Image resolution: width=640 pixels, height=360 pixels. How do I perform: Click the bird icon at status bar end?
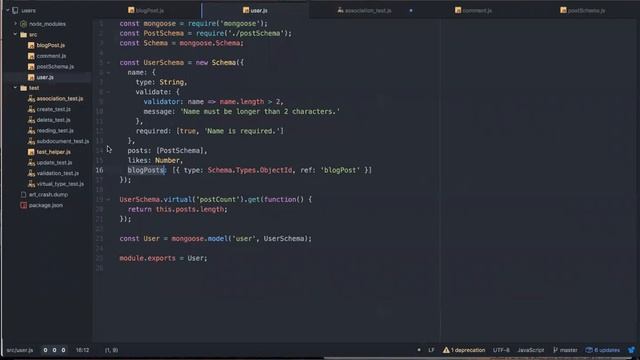(x=631, y=350)
